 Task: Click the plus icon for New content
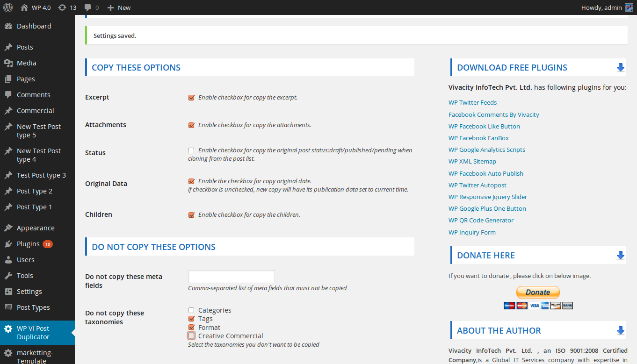(x=110, y=7)
